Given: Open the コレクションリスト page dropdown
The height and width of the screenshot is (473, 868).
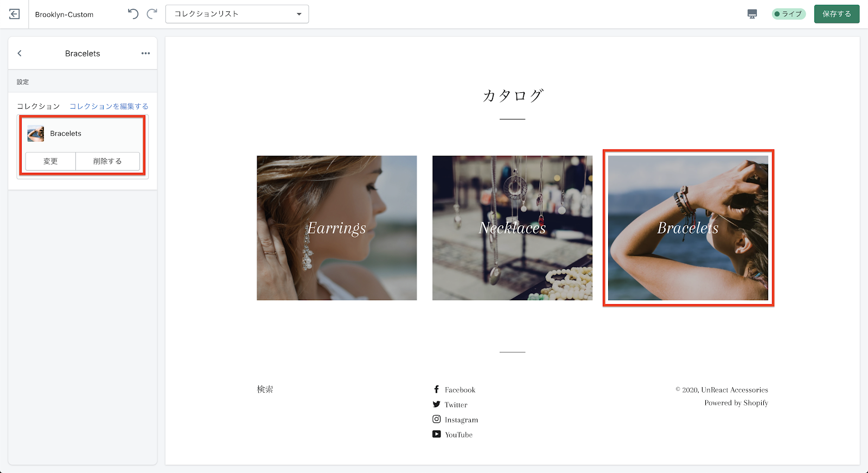Looking at the screenshot, I should (x=237, y=14).
